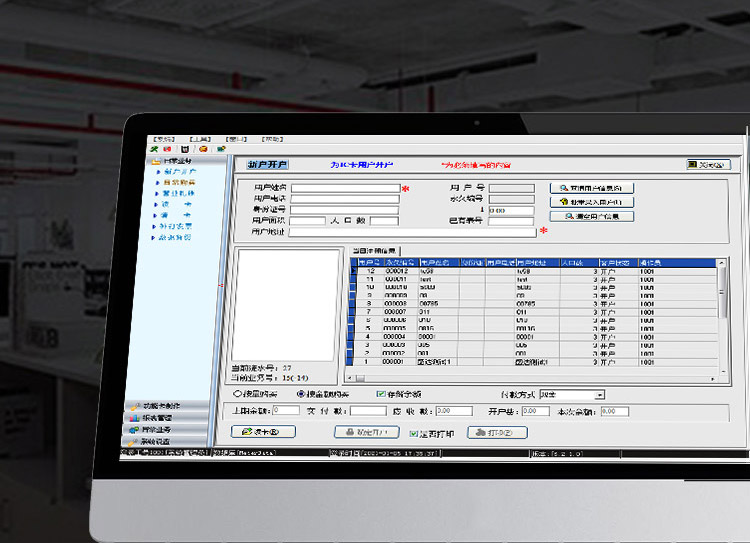This screenshot has width=750, height=543.
Task: Open the payment method dropdown
Action: tap(600, 395)
